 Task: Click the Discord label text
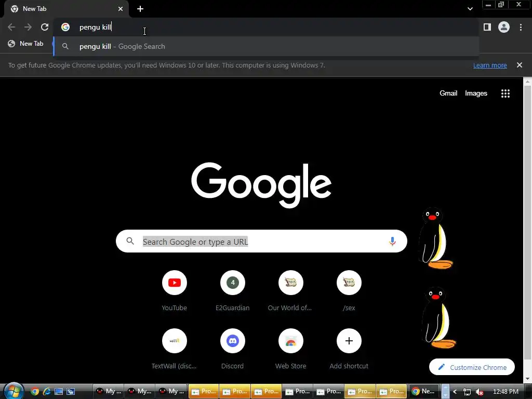click(x=232, y=366)
